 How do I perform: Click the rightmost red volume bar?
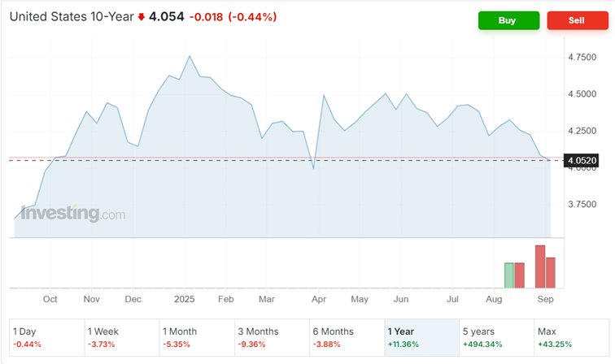click(x=550, y=272)
